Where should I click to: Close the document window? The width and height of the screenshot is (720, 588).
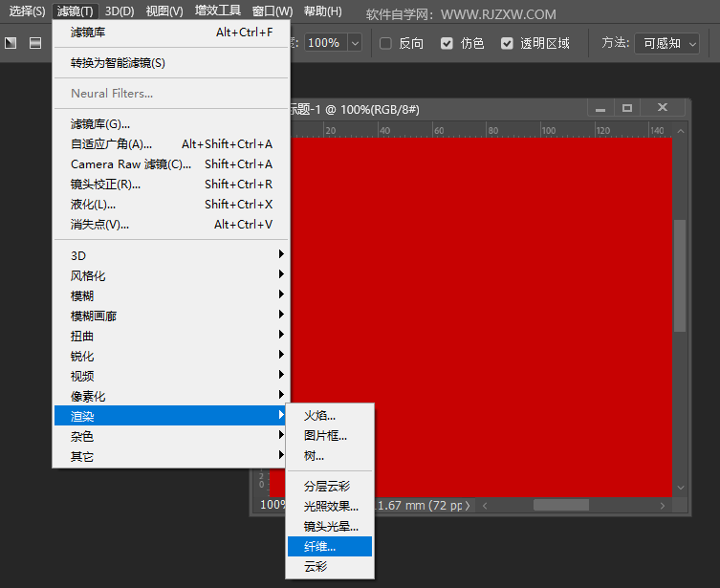pos(663,108)
